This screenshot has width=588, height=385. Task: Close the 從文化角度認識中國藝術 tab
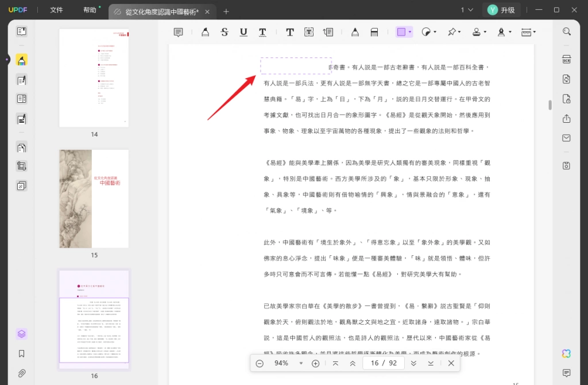click(x=207, y=12)
